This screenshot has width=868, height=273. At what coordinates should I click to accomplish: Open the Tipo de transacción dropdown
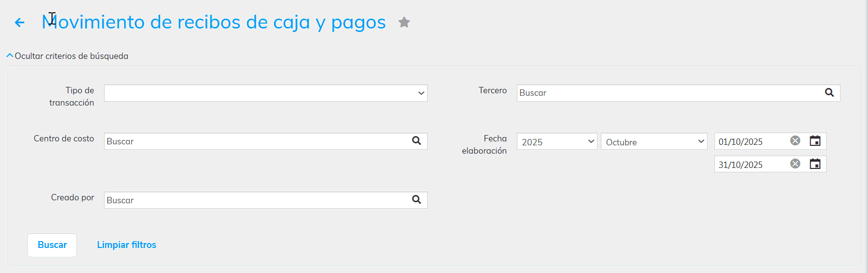[x=266, y=93]
